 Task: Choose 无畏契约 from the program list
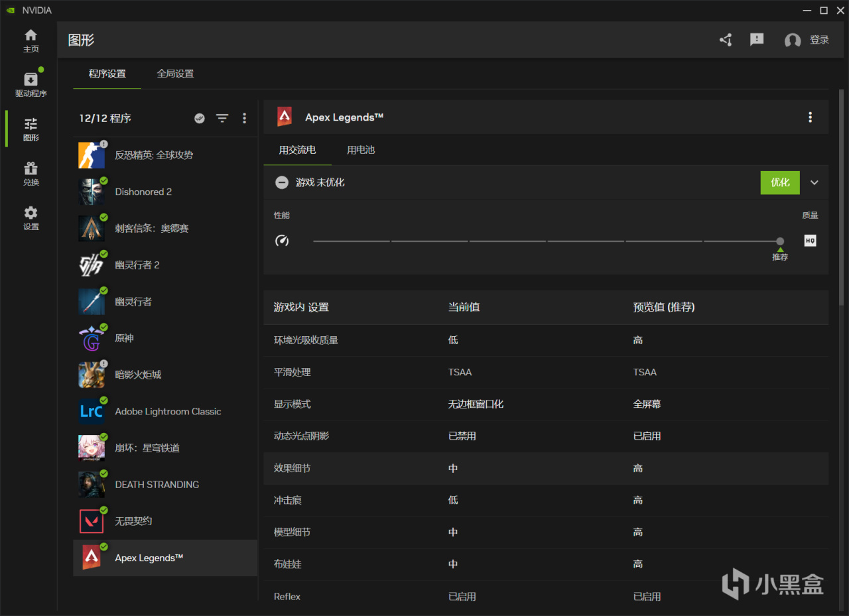[165, 521]
